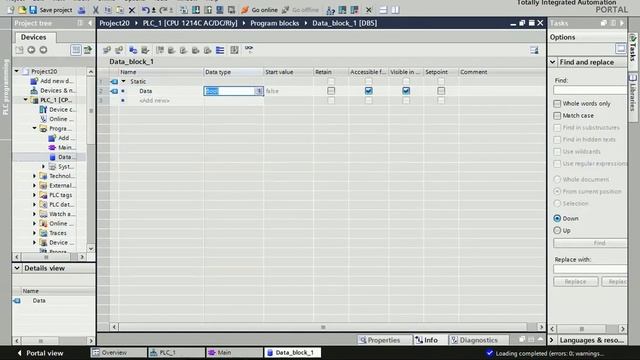This screenshot has height=360, width=640.
Task: Click the data block horizontal scrollbar
Action: pyautogui.click(x=323, y=327)
